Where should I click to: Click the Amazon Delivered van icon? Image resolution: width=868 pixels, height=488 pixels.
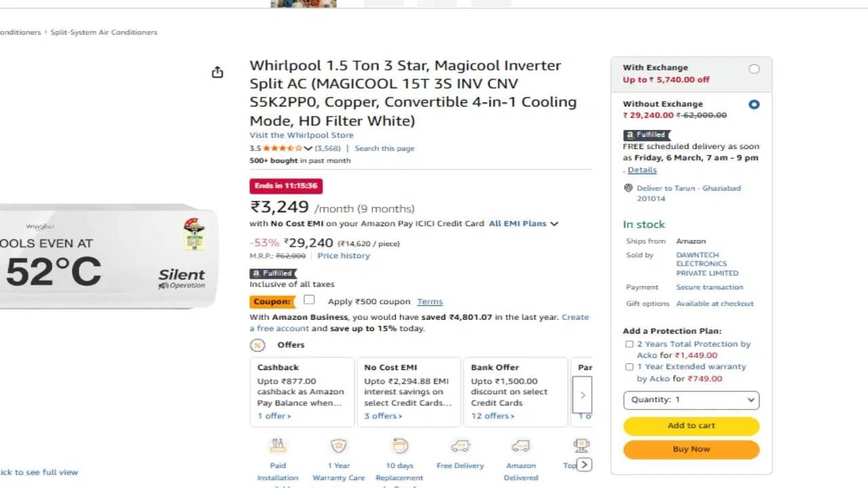tap(521, 445)
